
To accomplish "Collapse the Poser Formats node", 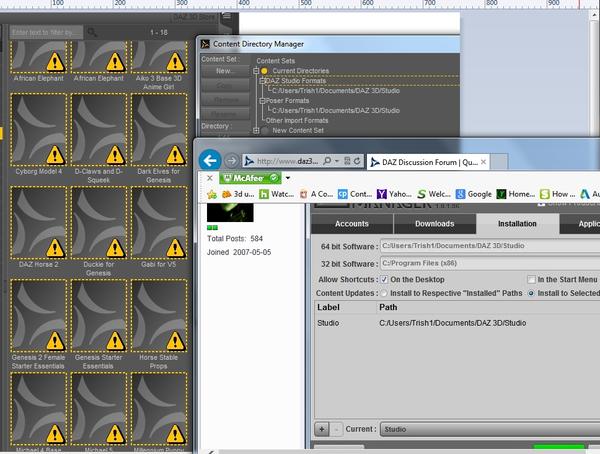I will click(x=262, y=101).
